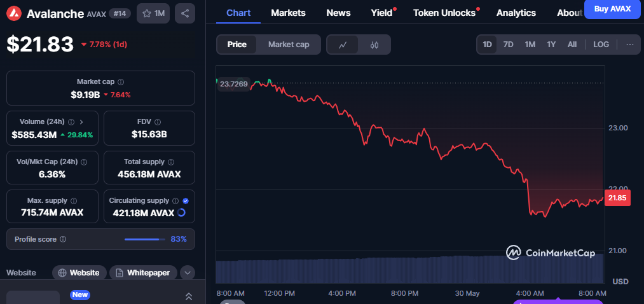Click the 30 May axis label
Screen dimensions: 644x304
pyautogui.click(x=467, y=293)
